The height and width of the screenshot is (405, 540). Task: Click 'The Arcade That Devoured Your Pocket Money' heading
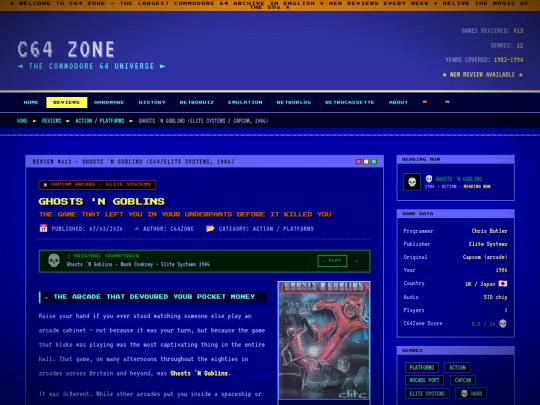click(154, 297)
